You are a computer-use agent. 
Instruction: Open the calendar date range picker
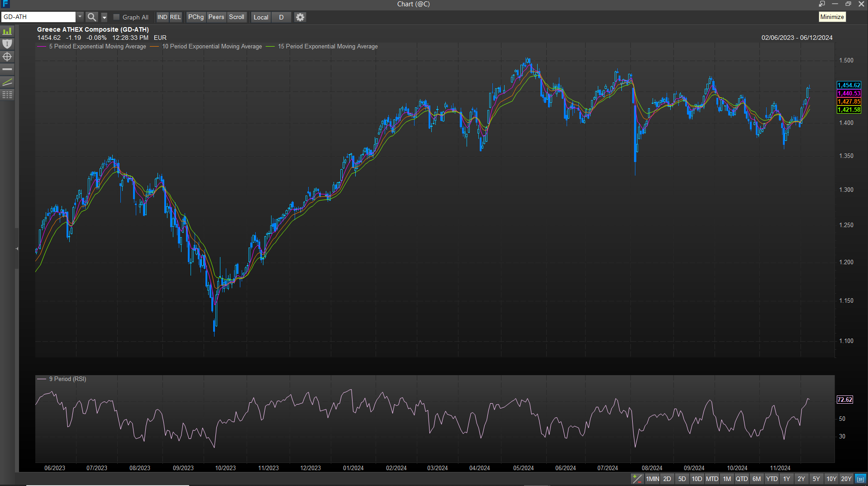pyautogui.click(x=860, y=479)
